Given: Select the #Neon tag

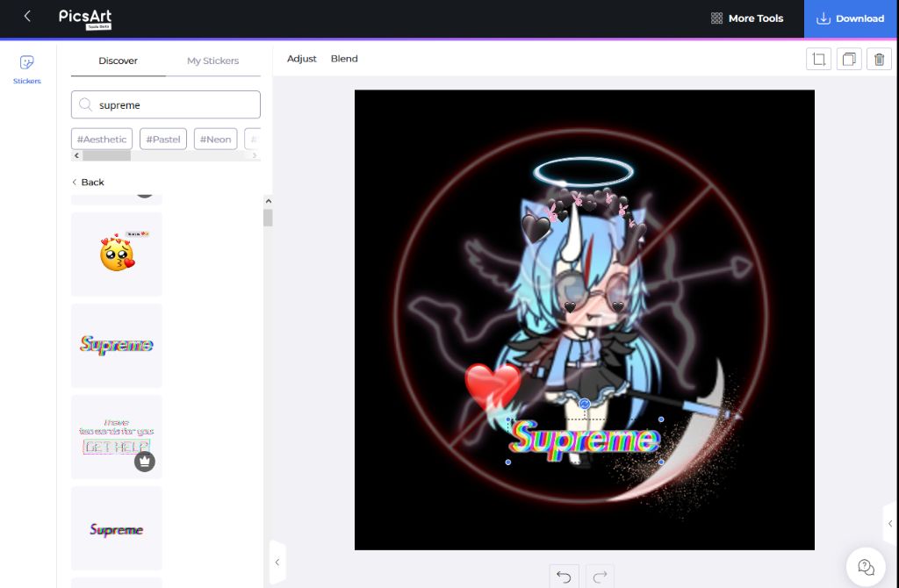Looking at the screenshot, I should [x=215, y=140].
